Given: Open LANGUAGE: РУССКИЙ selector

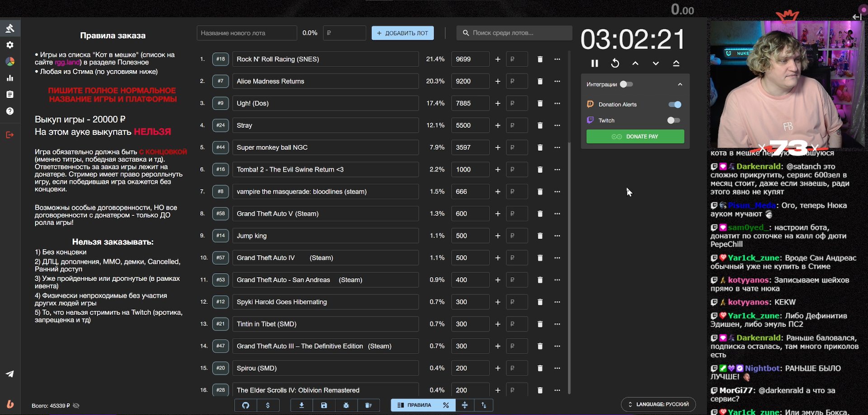Looking at the screenshot, I should (658, 405).
